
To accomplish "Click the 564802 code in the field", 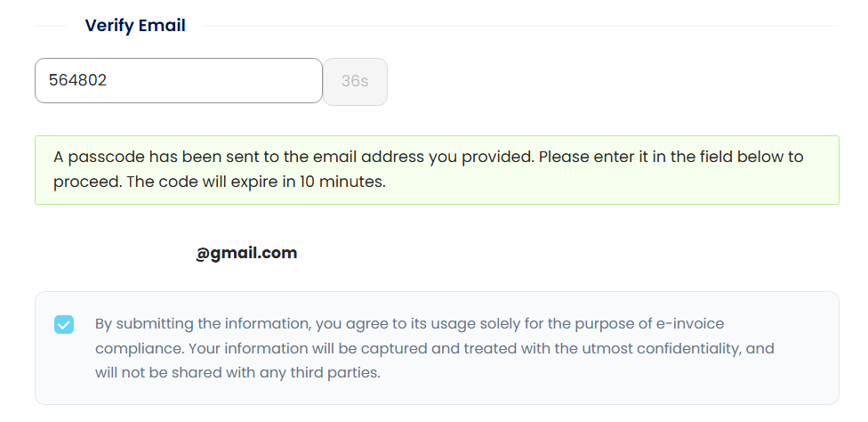I will (x=78, y=80).
